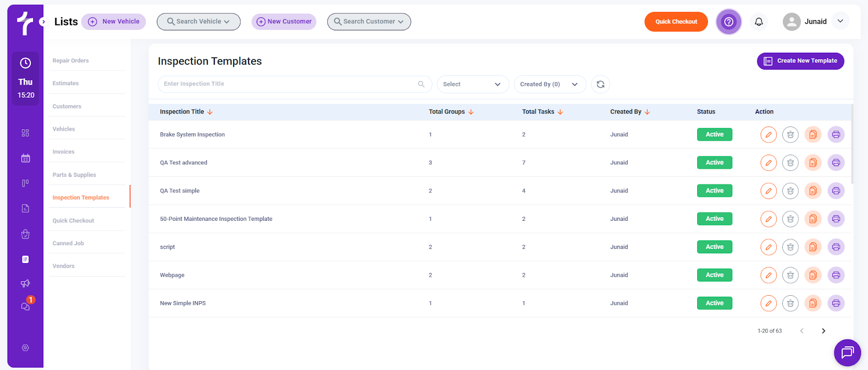Image resolution: width=868 pixels, height=370 pixels.
Task: Click Create New Template button
Action: 800,61
